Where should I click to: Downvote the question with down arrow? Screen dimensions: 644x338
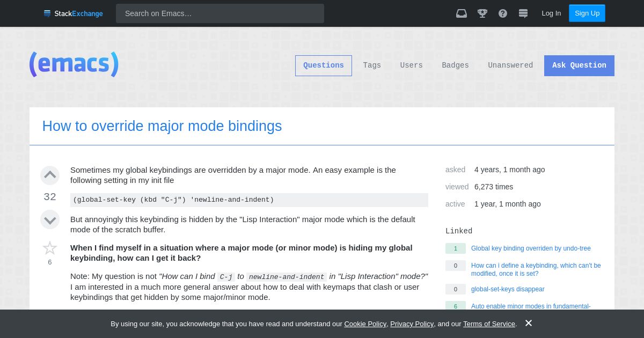pos(50,219)
